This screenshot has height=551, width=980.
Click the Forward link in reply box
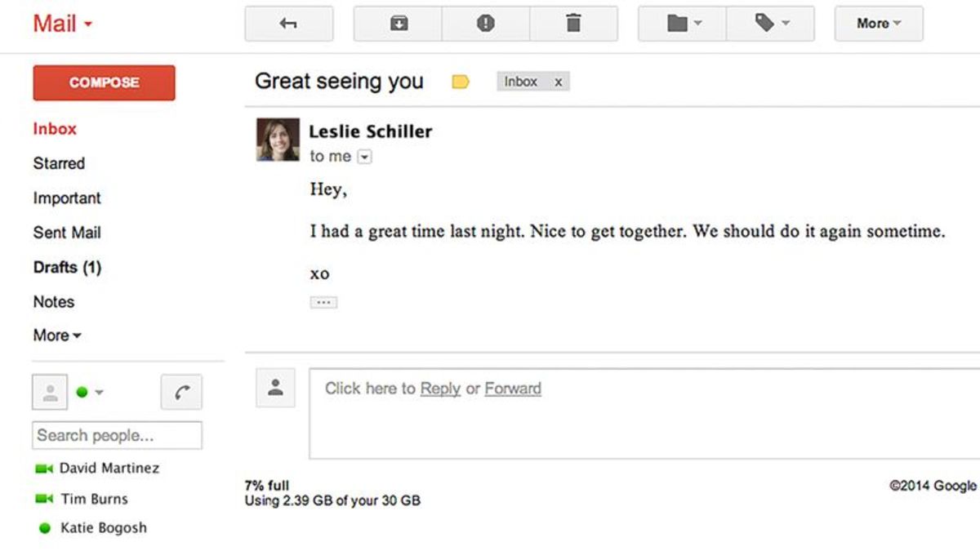pyautogui.click(x=513, y=389)
